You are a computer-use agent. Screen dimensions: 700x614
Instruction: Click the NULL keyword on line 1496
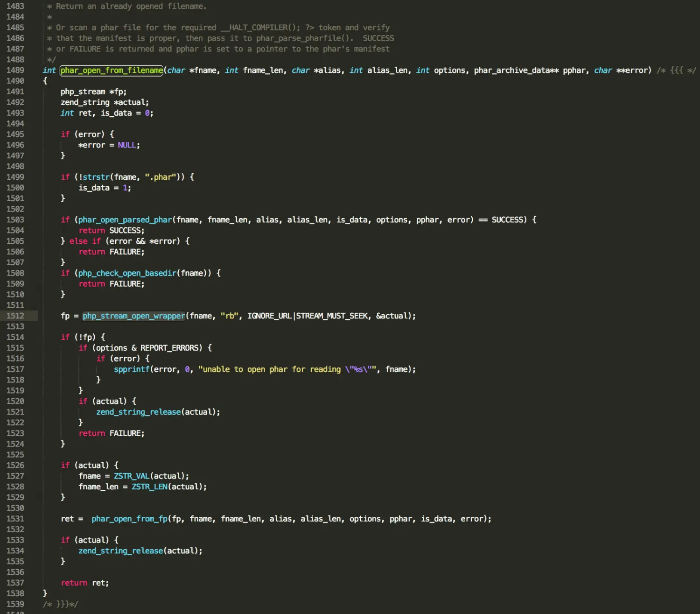click(126, 145)
